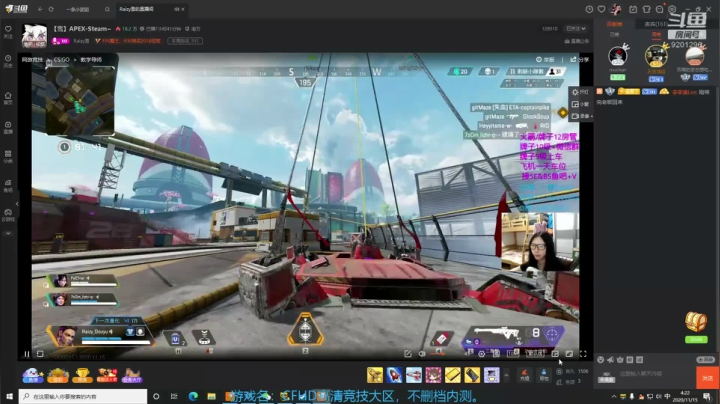Open the shirt skin icon in title bar

646,9
